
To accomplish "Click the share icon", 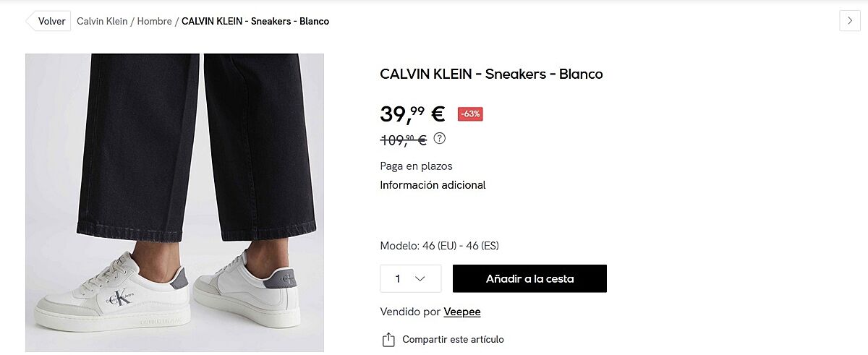I will pyautogui.click(x=388, y=339).
